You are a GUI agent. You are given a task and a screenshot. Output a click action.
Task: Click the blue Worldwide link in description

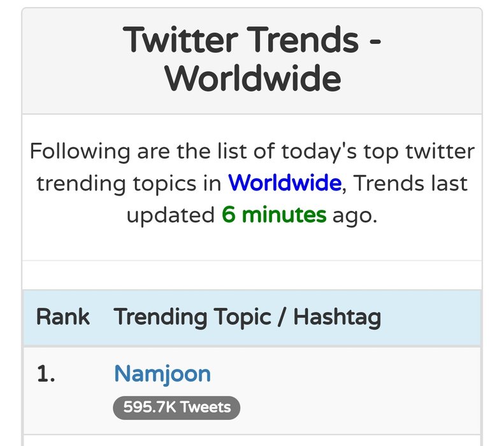click(x=284, y=183)
